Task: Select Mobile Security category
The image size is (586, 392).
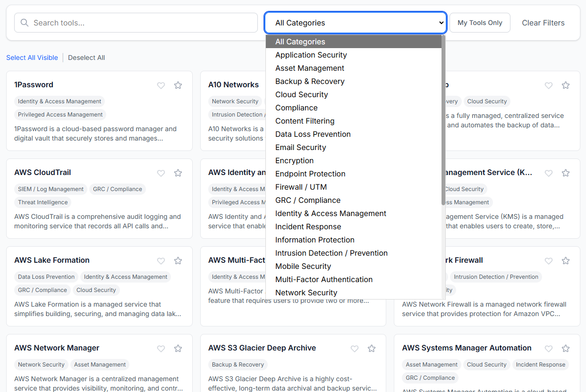Action: (x=353, y=266)
